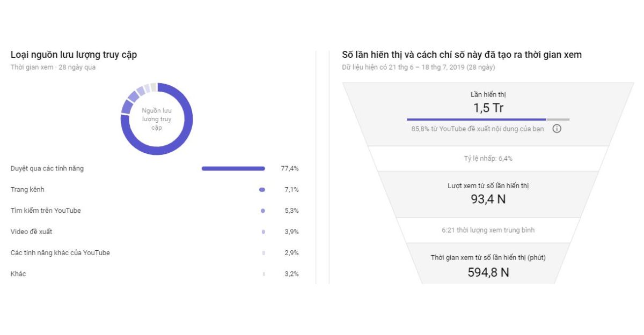Click the 594,8 N watch time value
This screenshot has height=335, width=644.
[x=488, y=272]
